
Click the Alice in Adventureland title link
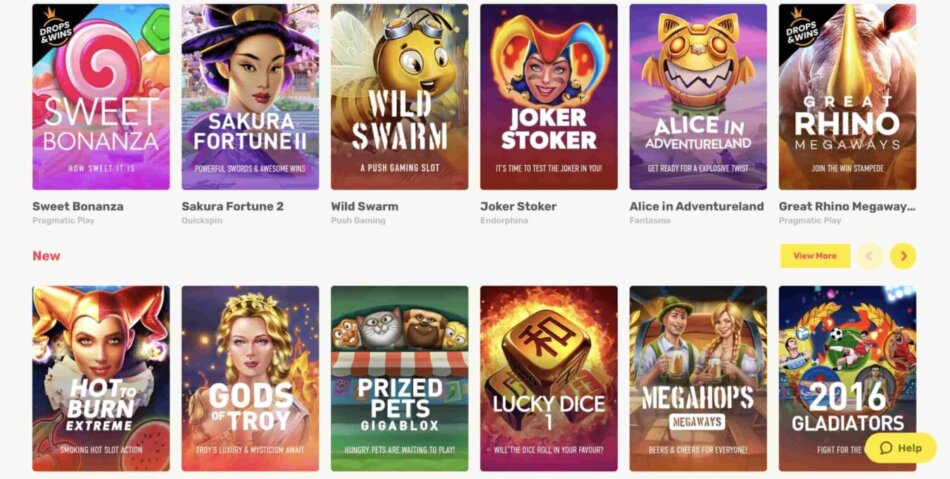[697, 206]
